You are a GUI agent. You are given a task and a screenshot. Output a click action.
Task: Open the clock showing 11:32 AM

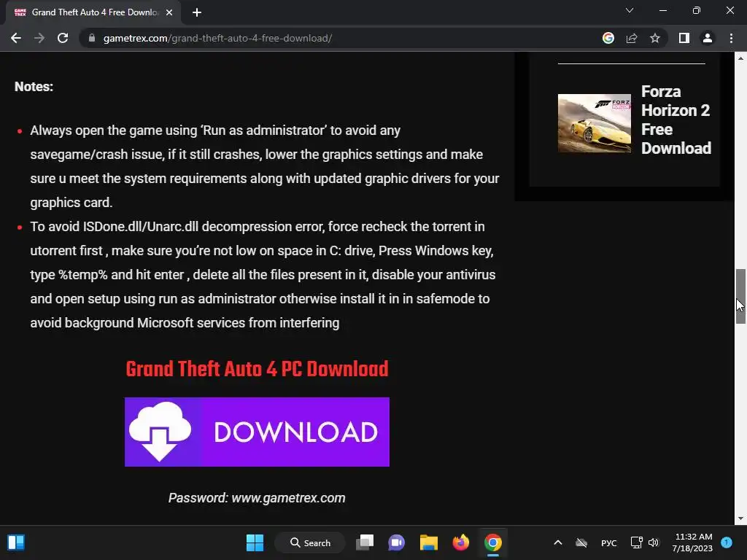point(692,542)
